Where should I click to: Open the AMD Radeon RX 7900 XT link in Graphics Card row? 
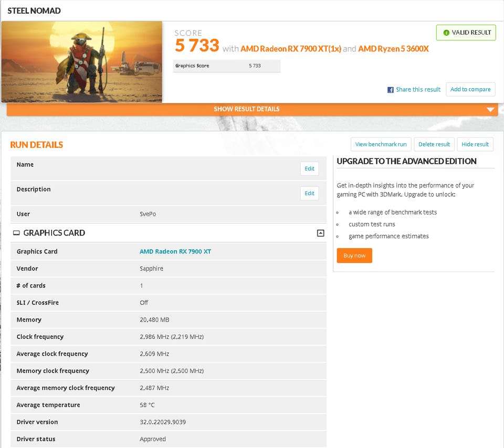(x=175, y=251)
